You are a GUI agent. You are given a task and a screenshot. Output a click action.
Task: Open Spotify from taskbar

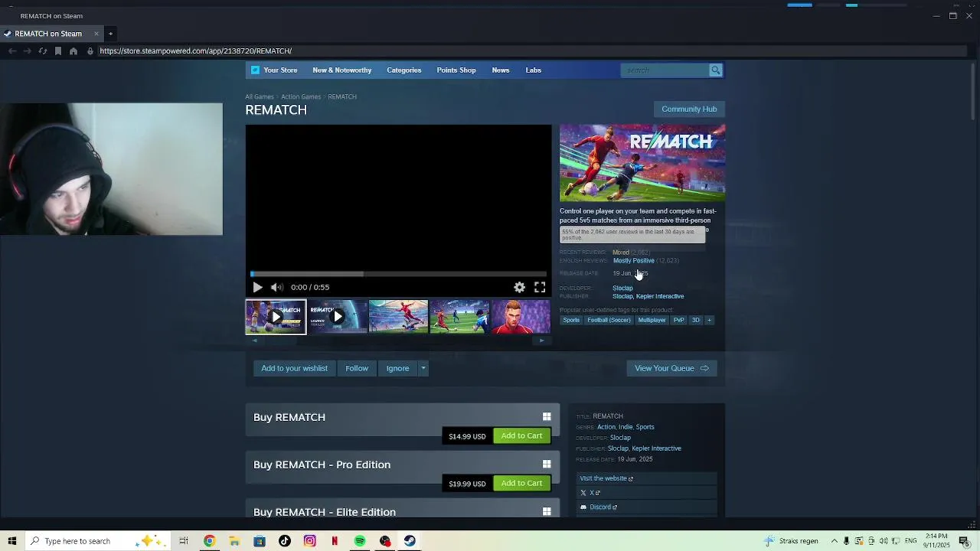pos(360,541)
